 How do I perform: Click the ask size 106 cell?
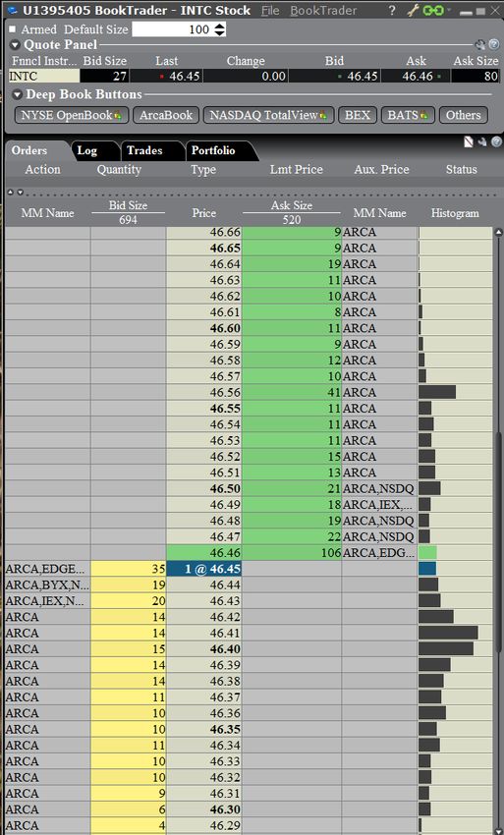(292, 553)
